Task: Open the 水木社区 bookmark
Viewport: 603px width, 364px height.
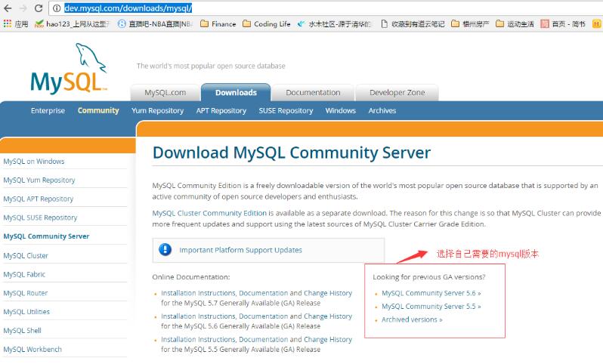Action: pyautogui.click(x=335, y=24)
